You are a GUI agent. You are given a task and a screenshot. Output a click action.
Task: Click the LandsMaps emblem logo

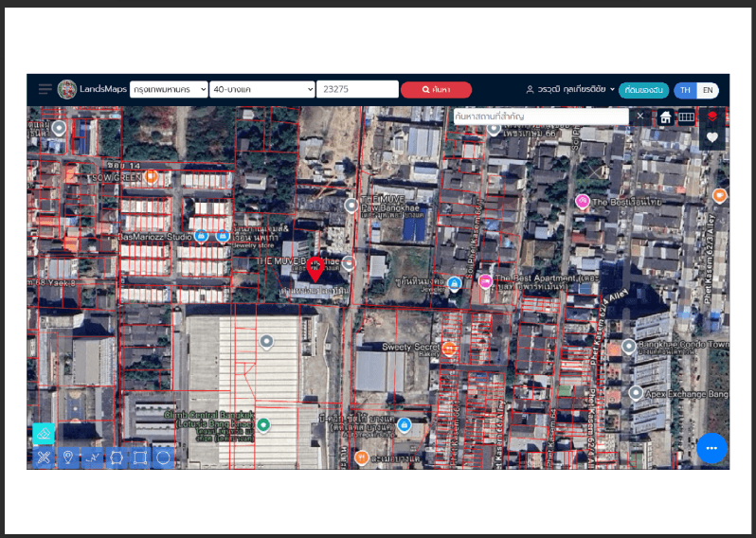point(67,90)
